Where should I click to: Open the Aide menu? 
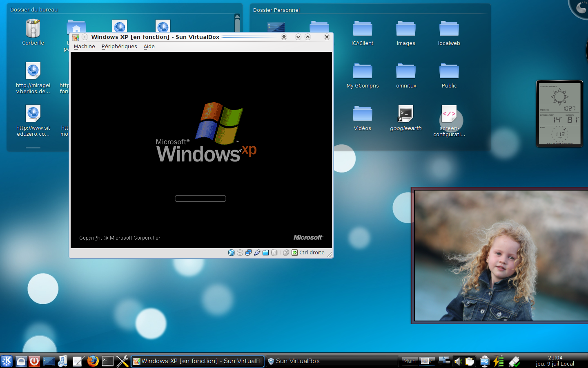point(149,47)
